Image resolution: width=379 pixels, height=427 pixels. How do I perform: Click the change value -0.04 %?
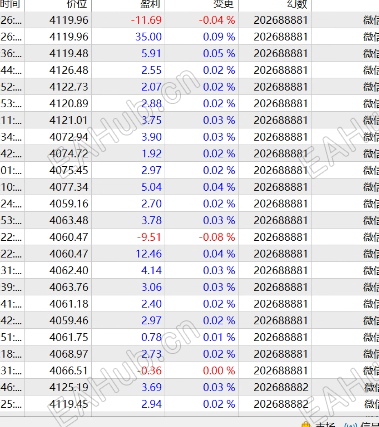[x=217, y=20]
